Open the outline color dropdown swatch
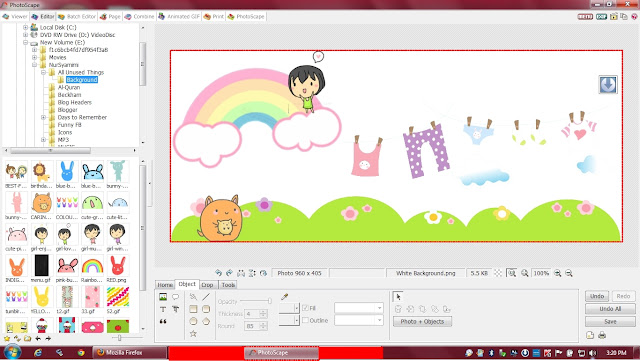640x361 pixels. (x=289, y=321)
